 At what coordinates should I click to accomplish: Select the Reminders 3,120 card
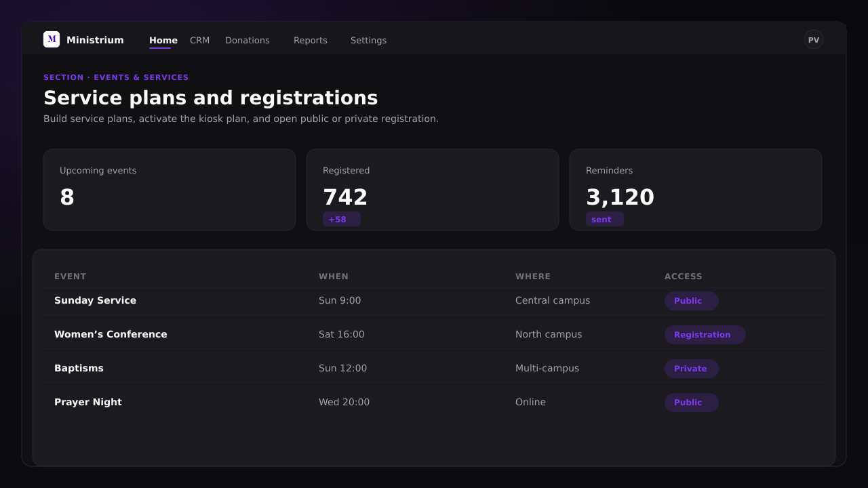696,190
